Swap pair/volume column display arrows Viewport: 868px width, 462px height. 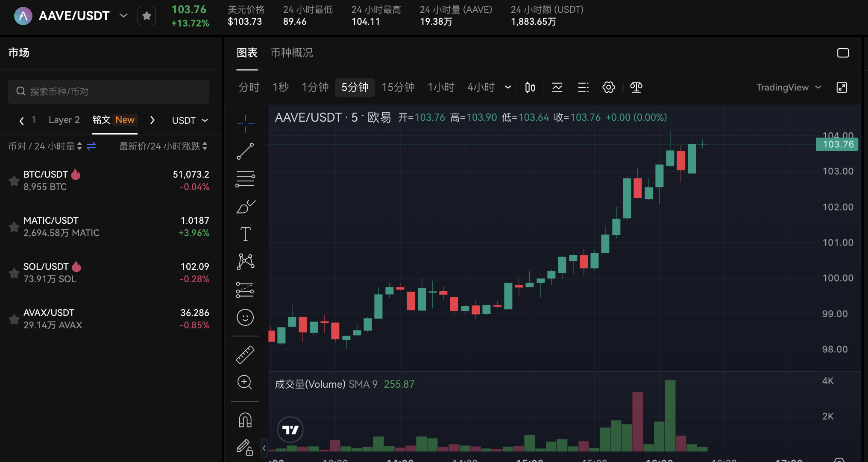(x=91, y=146)
